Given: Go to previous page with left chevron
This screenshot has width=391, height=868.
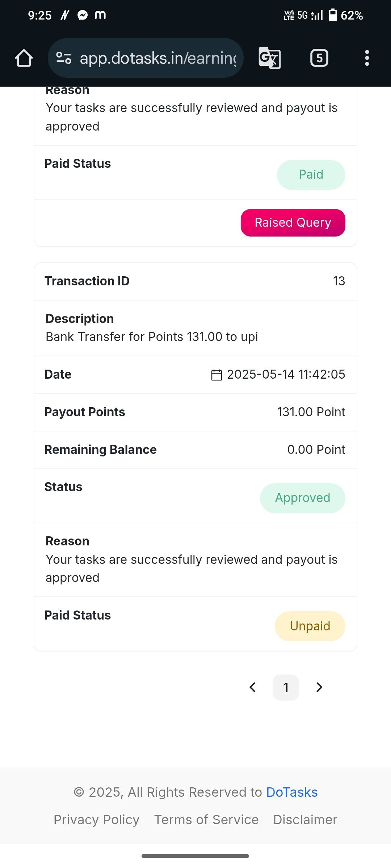Looking at the screenshot, I should [x=253, y=687].
